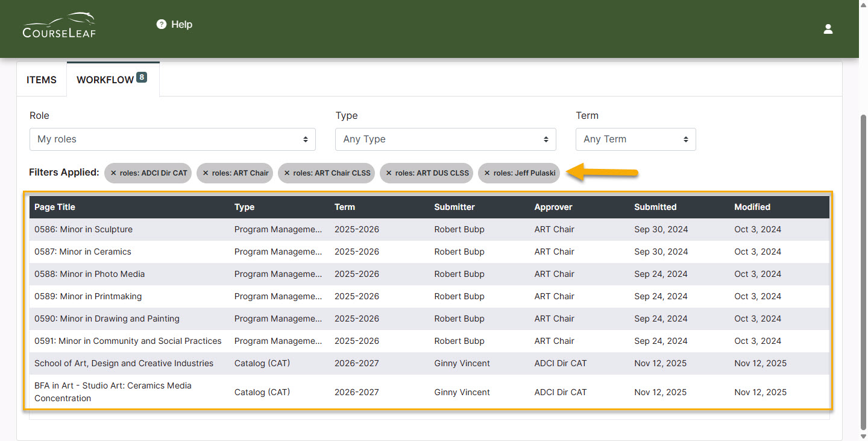Click the Submitted column header
868x441 pixels.
(x=655, y=207)
